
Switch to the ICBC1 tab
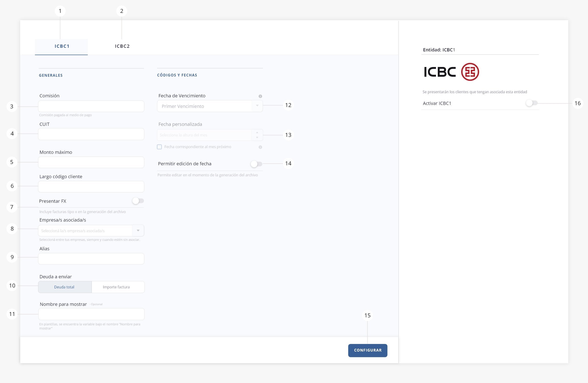61,46
